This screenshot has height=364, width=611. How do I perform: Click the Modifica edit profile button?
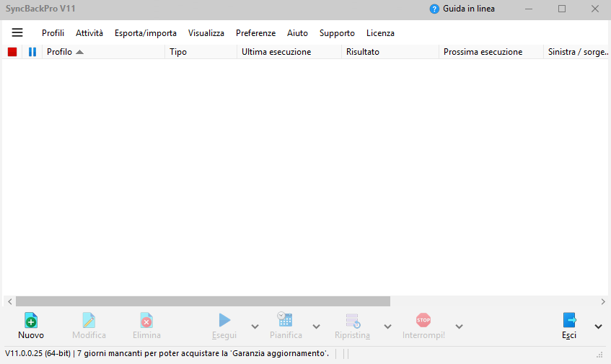89,327
